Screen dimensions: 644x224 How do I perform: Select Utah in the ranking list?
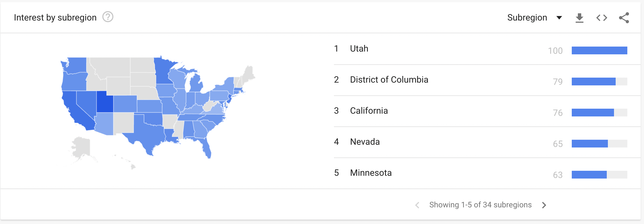pos(359,49)
